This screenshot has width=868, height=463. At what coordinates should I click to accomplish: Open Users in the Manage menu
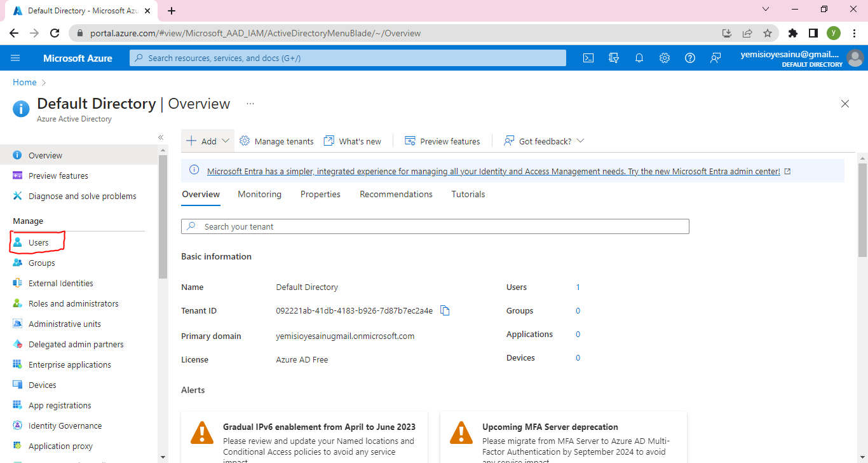point(38,243)
